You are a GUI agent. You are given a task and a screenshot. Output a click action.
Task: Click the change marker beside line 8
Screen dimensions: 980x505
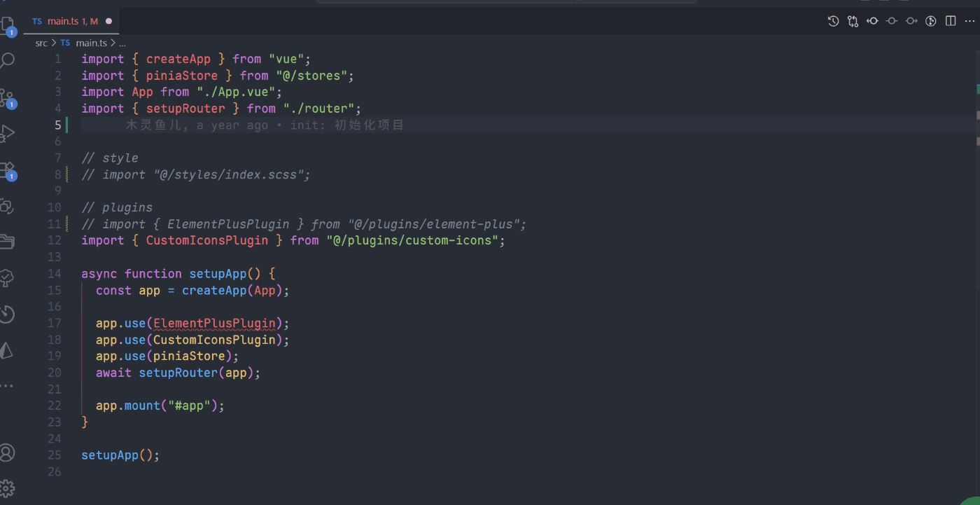coord(66,174)
